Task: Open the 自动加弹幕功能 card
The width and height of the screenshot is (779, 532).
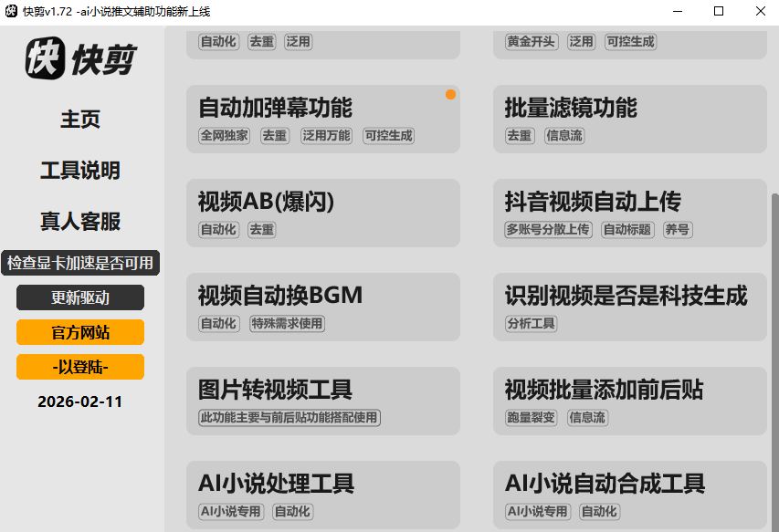Action: [323, 120]
